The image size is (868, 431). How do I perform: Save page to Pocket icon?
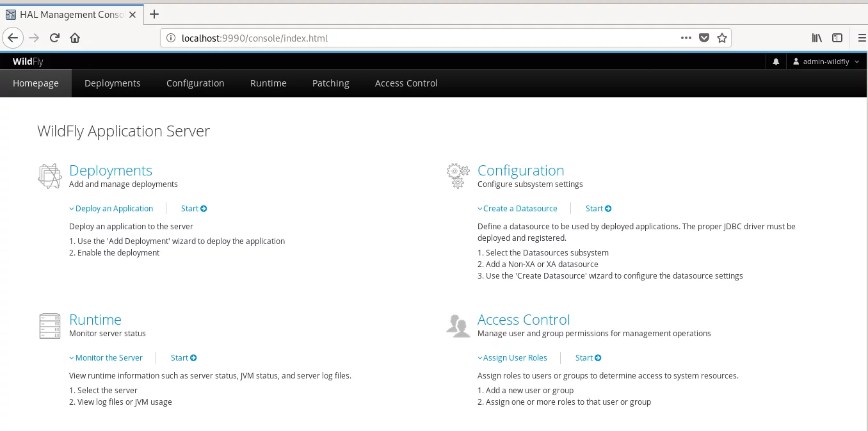[x=704, y=38]
